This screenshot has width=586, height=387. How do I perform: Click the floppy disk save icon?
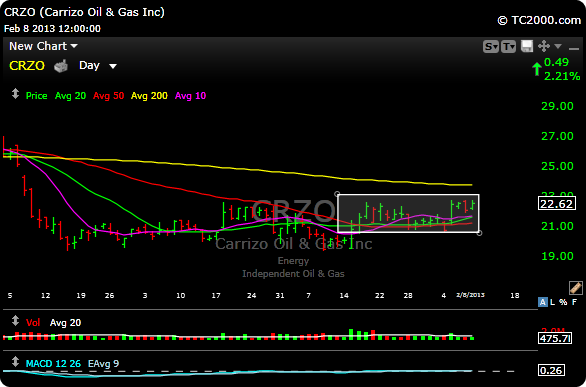coord(527,46)
